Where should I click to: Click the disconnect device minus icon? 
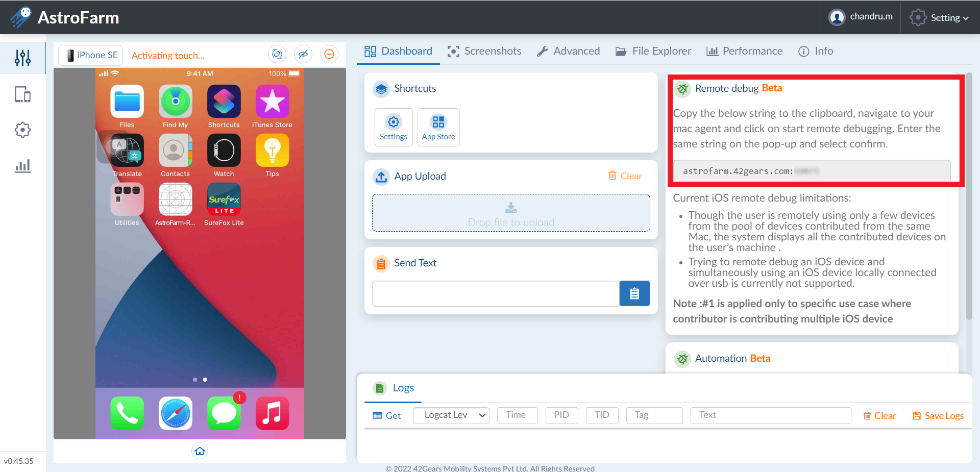point(329,54)
